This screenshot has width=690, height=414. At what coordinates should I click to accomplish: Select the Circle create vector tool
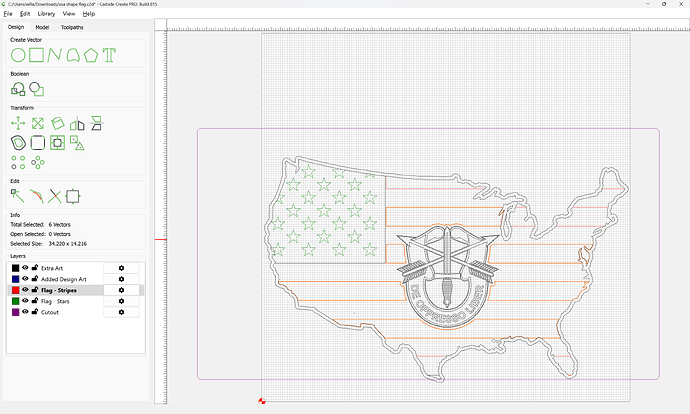pyautogui.click(x=18, y=55)
